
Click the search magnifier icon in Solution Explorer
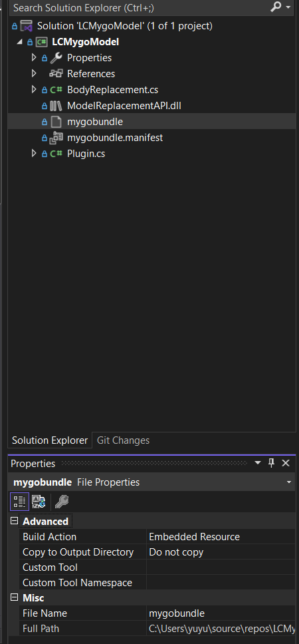(x=276, y=7)
